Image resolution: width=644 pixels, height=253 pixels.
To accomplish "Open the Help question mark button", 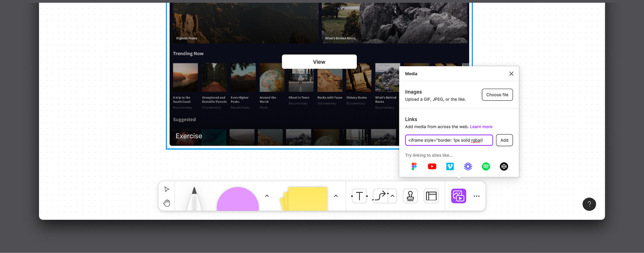I will click(x=589, y=204).
